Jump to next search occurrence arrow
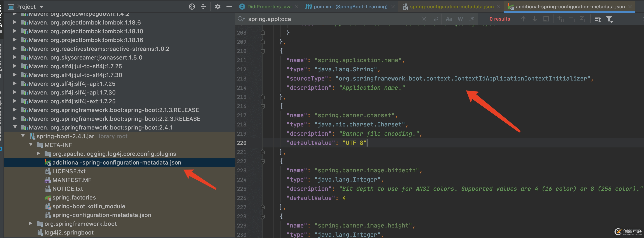This screenshot has width=644, height=238. point(534,19)
